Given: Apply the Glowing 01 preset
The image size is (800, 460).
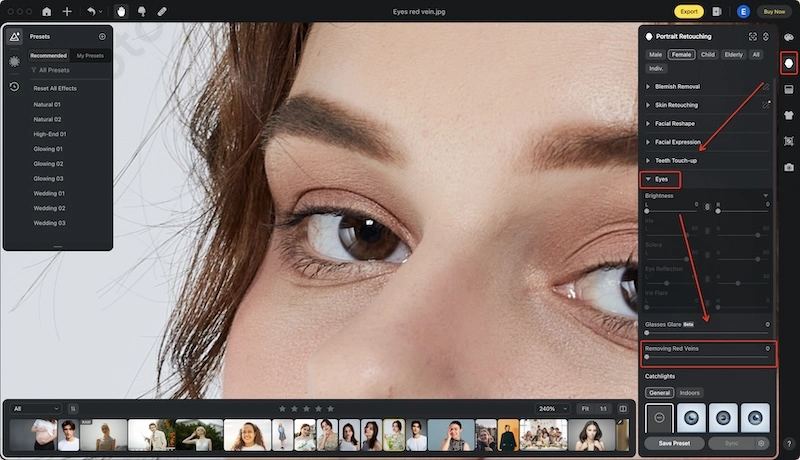Looking at the screenshot, I should [48, 148].
